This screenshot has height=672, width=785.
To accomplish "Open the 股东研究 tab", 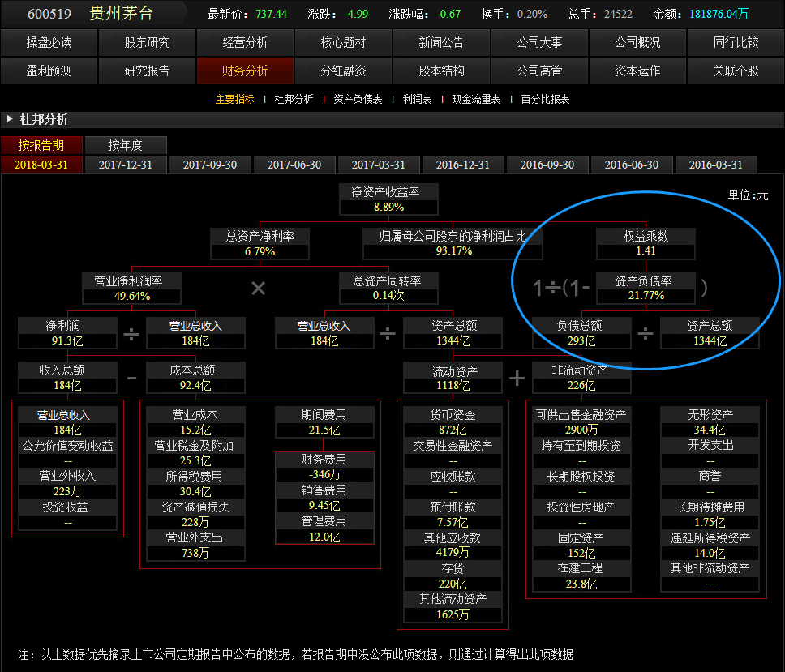I will click(x=148, y=42).
